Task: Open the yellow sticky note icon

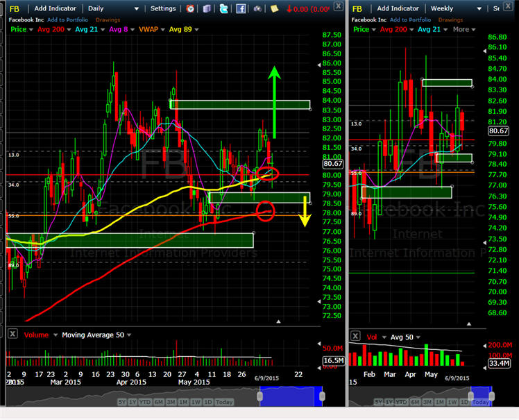Action: [x=275, y=8]
